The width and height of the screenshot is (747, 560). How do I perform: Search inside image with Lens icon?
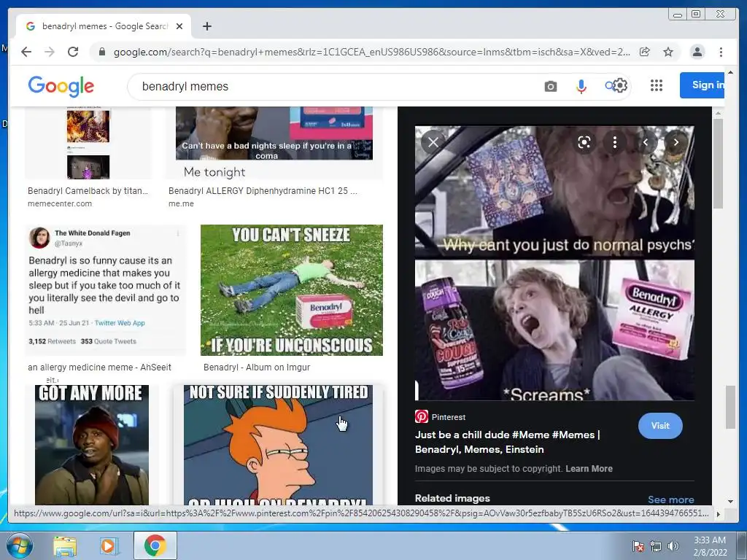584,142
